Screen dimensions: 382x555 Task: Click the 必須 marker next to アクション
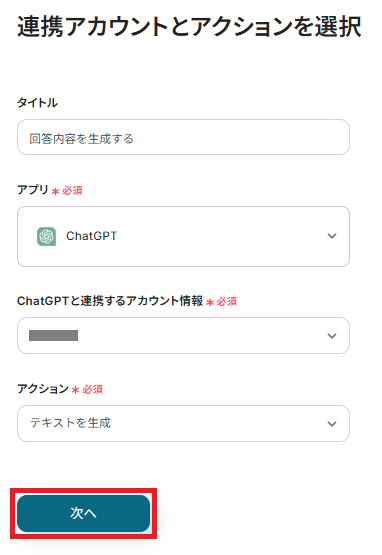pos(92,389)
